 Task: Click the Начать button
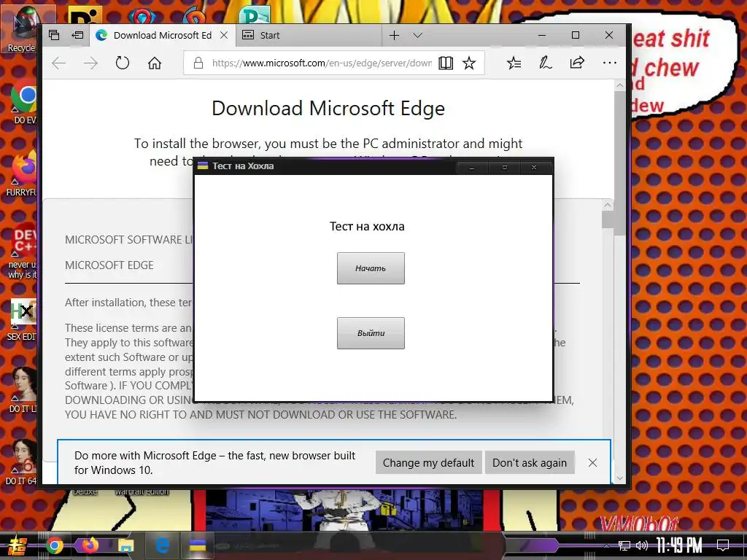pos(371,268)
